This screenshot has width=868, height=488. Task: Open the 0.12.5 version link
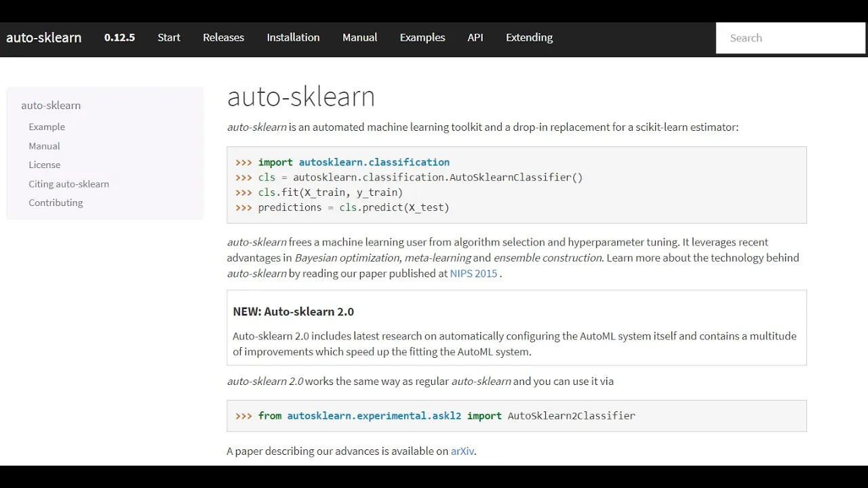coord(119,38)
